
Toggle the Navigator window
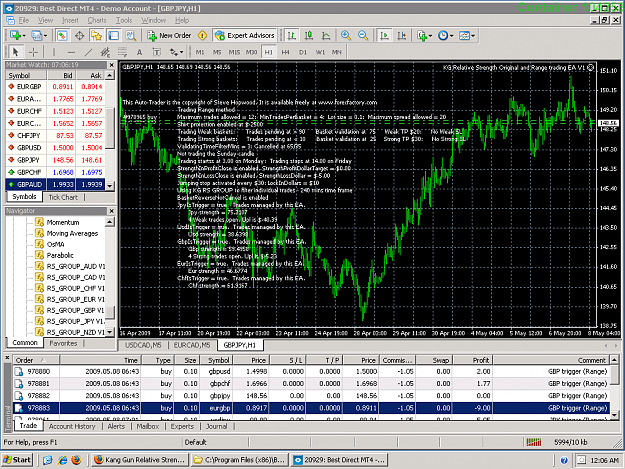(x=96, y=35)
